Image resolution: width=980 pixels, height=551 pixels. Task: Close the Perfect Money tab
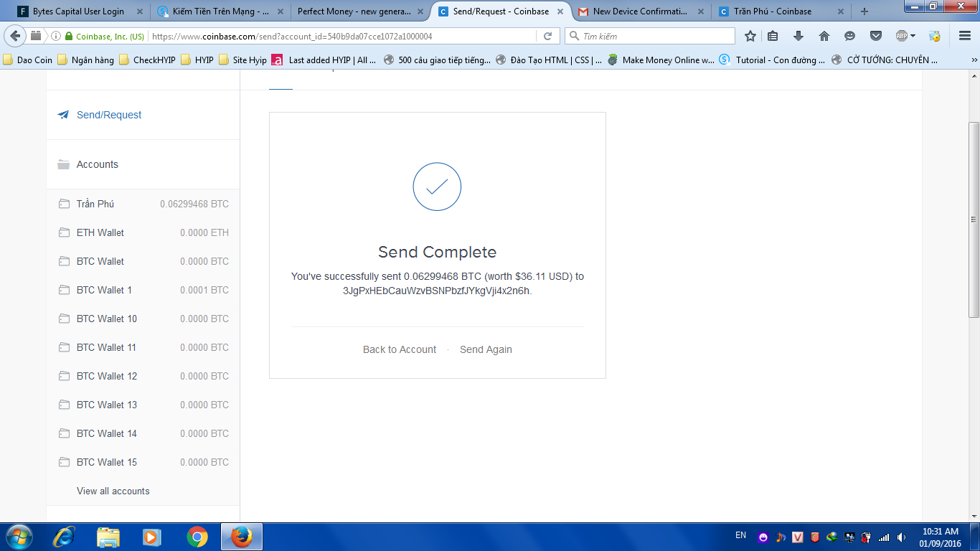click(x=420, y=11)
